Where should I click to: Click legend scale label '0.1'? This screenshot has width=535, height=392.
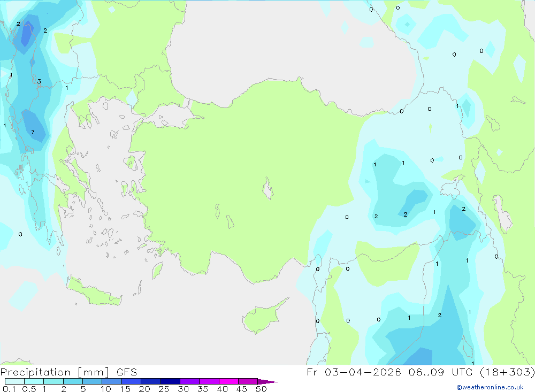click(9, 389)
